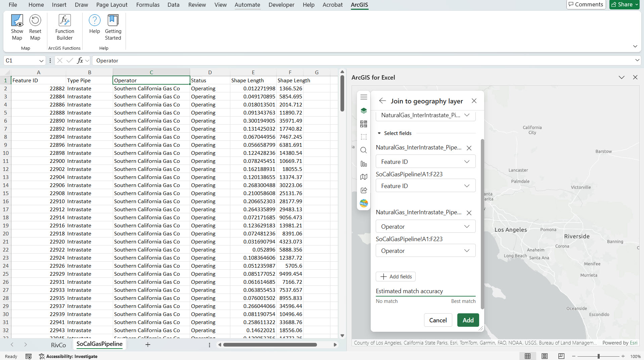Adjust the zoom slider in status bar
This screenshot has height=360, width=644.
pos(598,356)
